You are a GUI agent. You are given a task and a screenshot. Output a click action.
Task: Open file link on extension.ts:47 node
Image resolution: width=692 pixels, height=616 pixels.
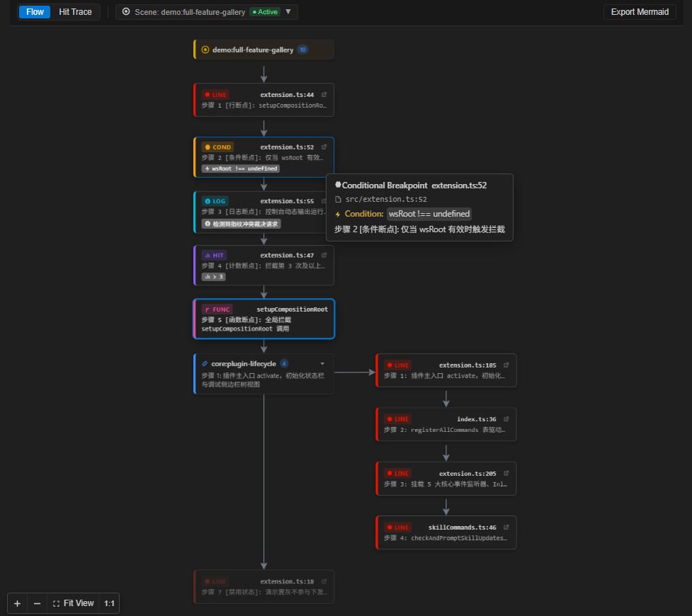pyautogui.click(x=324, y=255)
